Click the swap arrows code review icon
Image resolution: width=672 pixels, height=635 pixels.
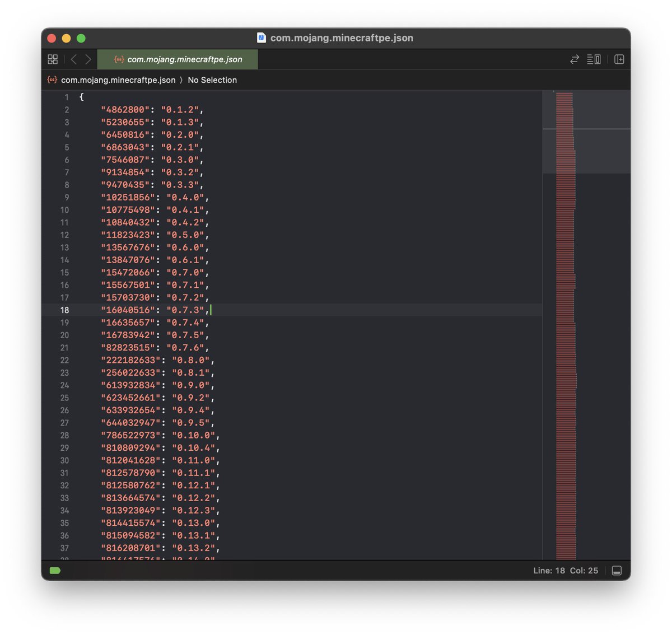tap(575, 59)
